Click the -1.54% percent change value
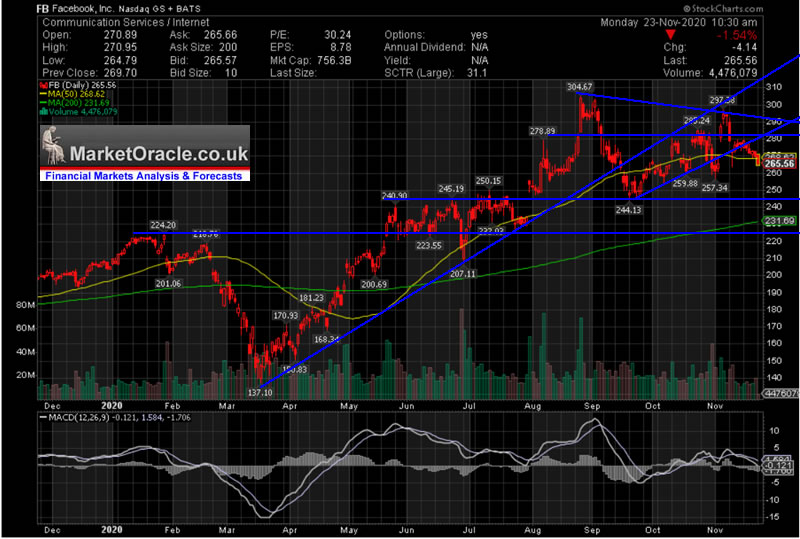800x539 pixels. coord(736,35)
